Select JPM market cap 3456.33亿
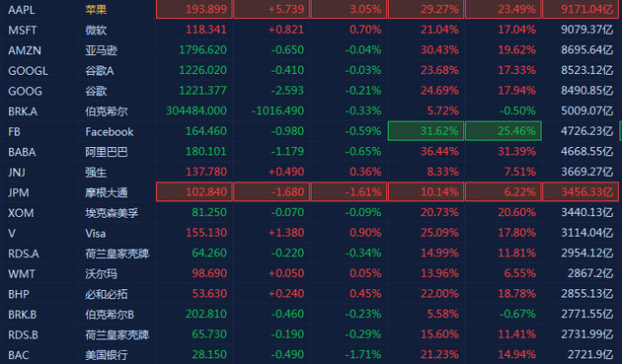The image size is (622, 364). [x=582, y=192]
